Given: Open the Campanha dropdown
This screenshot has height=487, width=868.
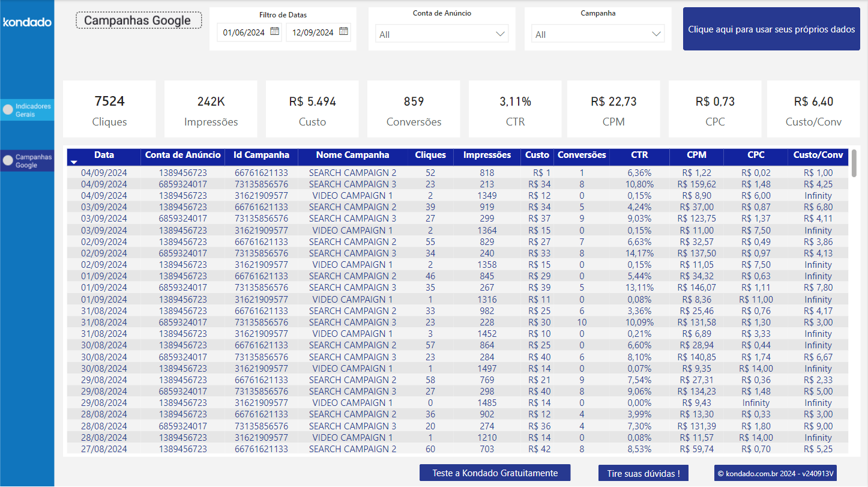Looking at the screenshot, I should tap(598, 34).
